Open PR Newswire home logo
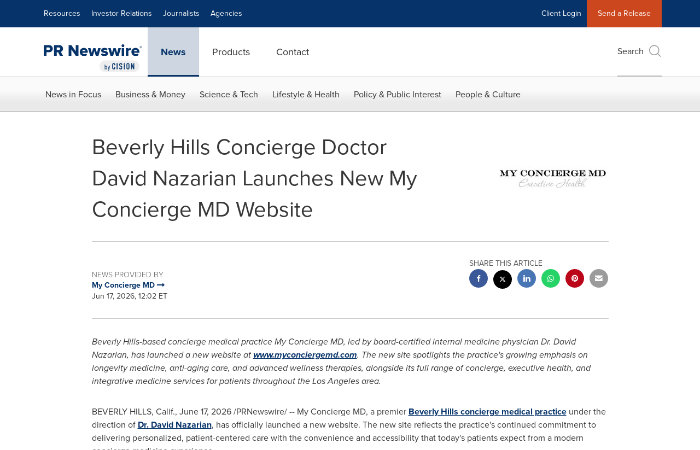The height and width of the screenshot is (450, 700). [x=92, y=57]
